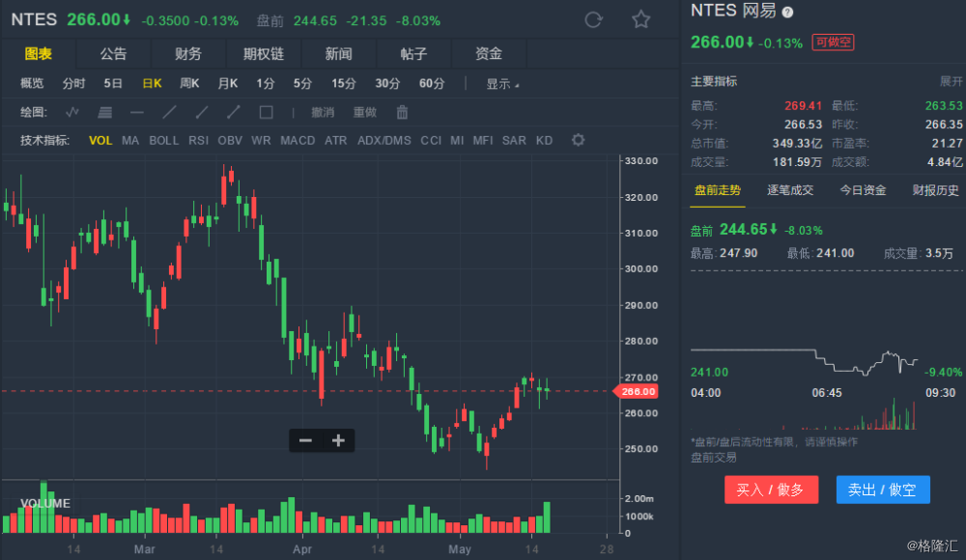Open the 帖子 posts tab

413,54
